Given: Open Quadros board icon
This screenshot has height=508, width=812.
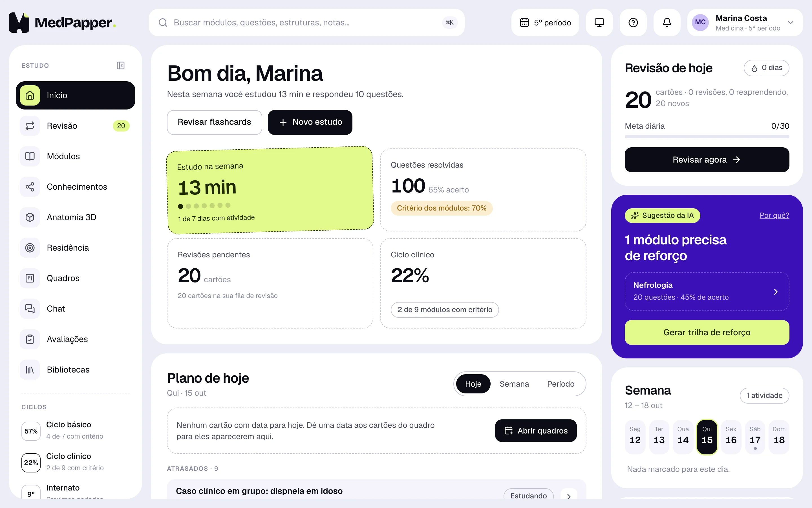Looking at the screenshot, I should pos(30,278).
